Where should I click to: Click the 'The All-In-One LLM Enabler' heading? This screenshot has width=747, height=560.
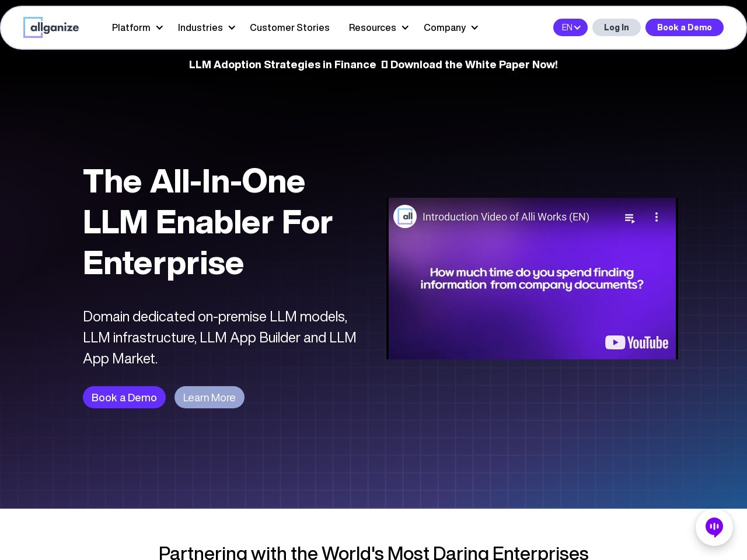click(208, 222)
